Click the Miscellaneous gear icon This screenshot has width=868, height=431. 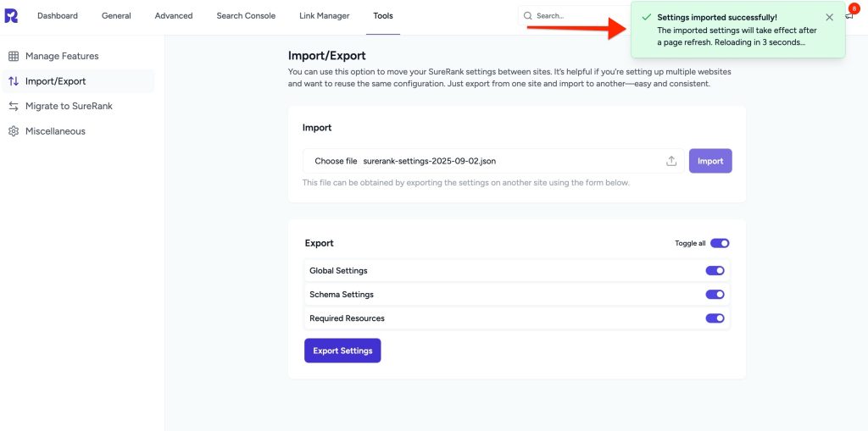pyautogui.click(x=14, y=131)
